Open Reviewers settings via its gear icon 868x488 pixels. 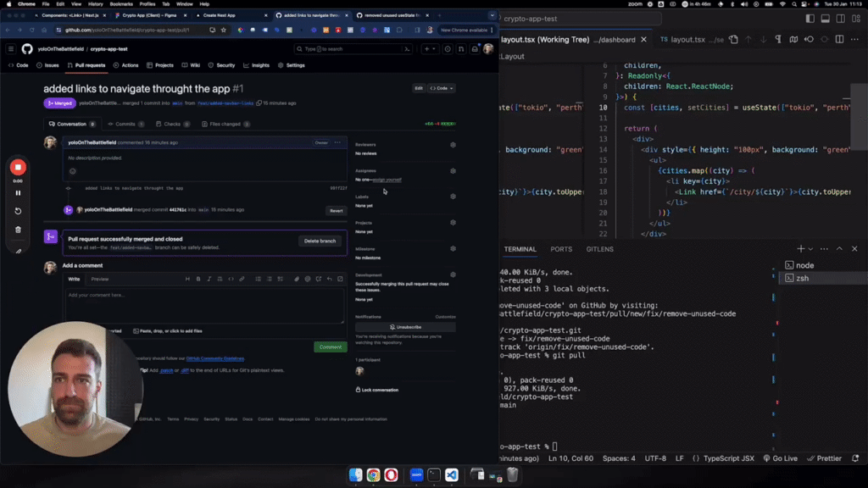click(452, 145)
